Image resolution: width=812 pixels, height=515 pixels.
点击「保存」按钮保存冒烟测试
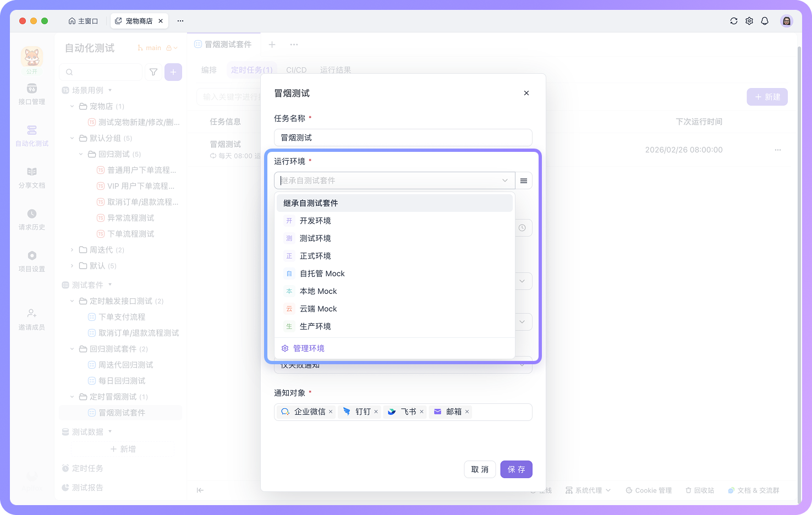tap(516, 469)
